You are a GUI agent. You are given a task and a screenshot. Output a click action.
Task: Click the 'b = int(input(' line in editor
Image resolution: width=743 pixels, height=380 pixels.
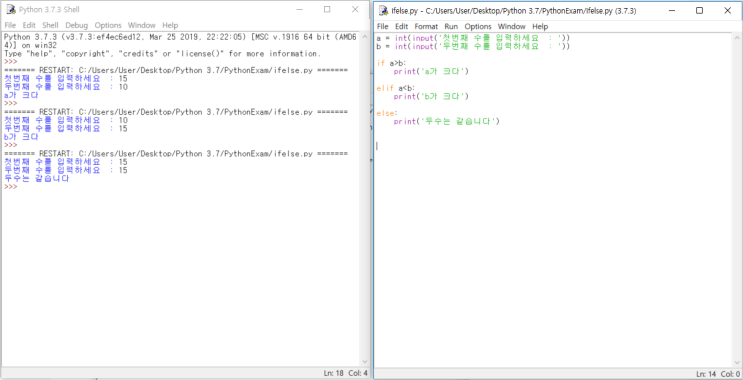pos(473,46)
